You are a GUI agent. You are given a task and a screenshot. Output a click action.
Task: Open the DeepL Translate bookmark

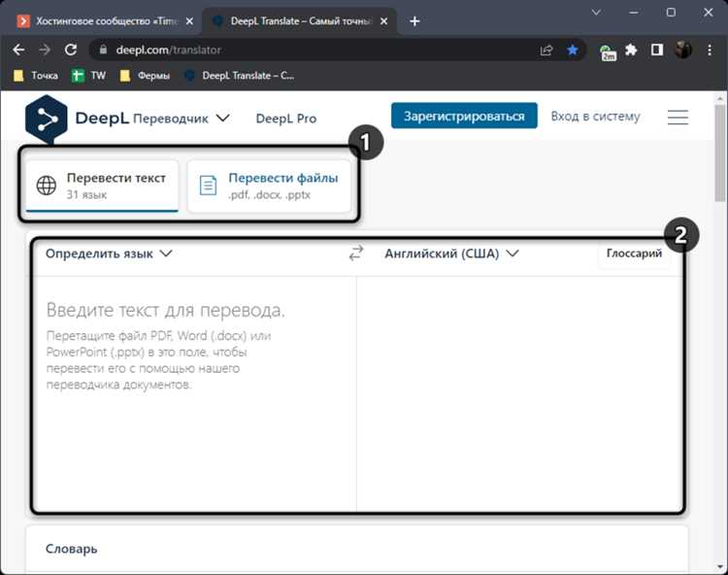pos(239,75)
